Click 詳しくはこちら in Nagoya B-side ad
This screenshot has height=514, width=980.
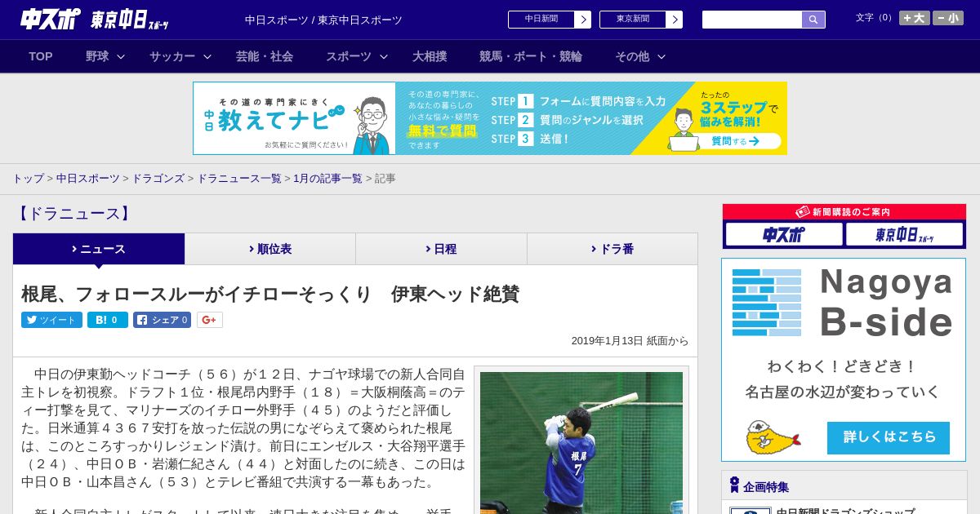point(889,437)
